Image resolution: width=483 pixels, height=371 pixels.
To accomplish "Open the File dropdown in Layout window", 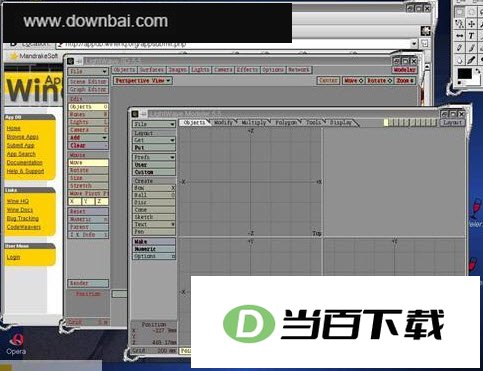I will (88, 71).
